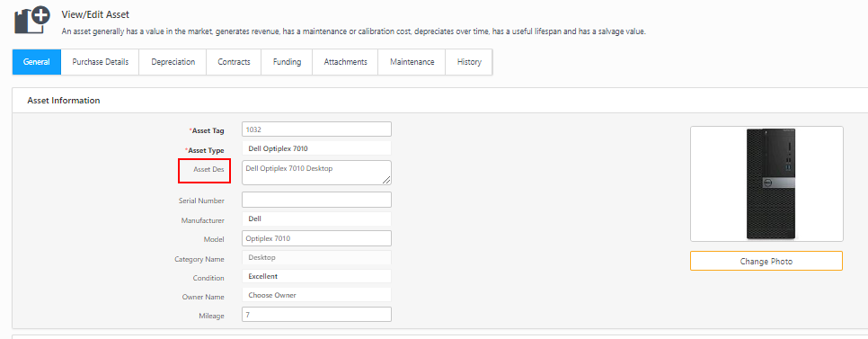Open the Asset Type dropdown
Image resolution: width=868 pixels, height=339 pixels.
[316, 148]
